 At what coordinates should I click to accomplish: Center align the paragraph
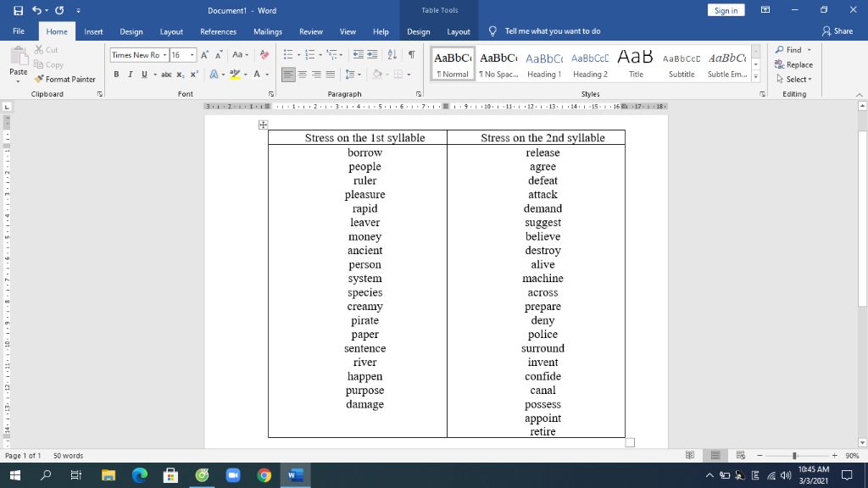(303, 75)
